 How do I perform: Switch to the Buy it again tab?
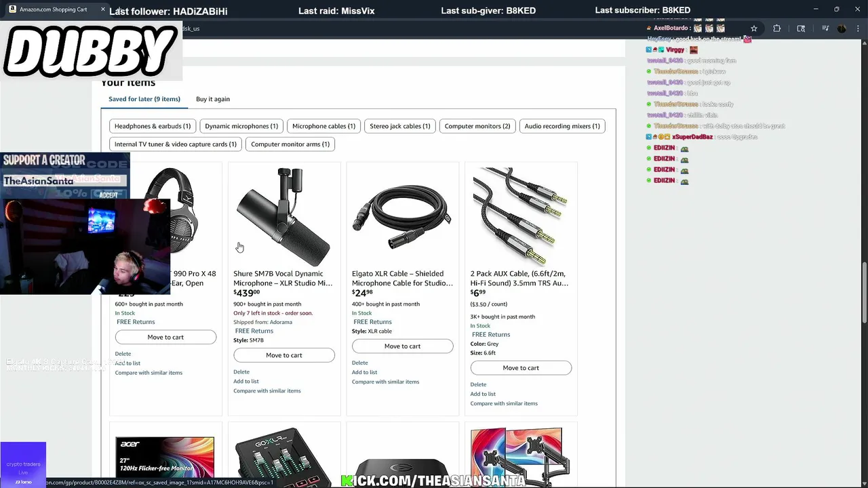click(x=213, y=99)
